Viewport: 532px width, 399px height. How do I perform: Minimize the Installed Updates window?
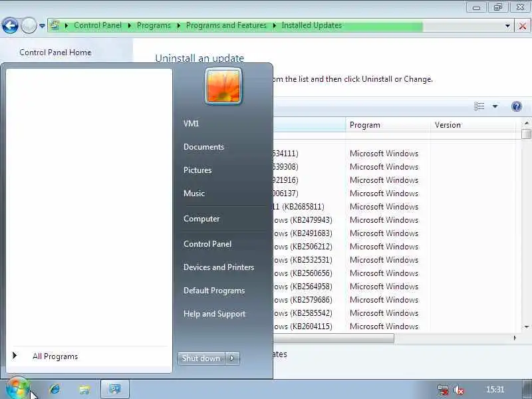click(x=476, y=7)
